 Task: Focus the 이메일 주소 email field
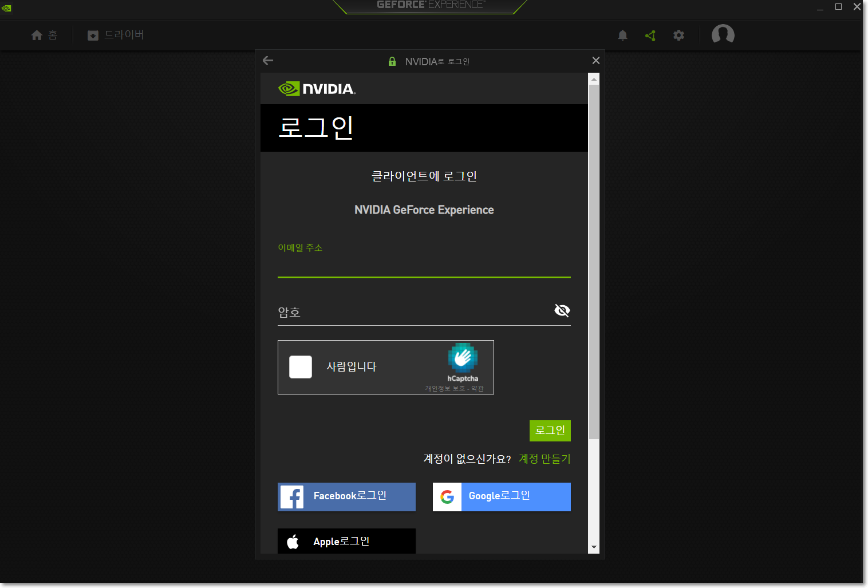(x=424, y=266)
